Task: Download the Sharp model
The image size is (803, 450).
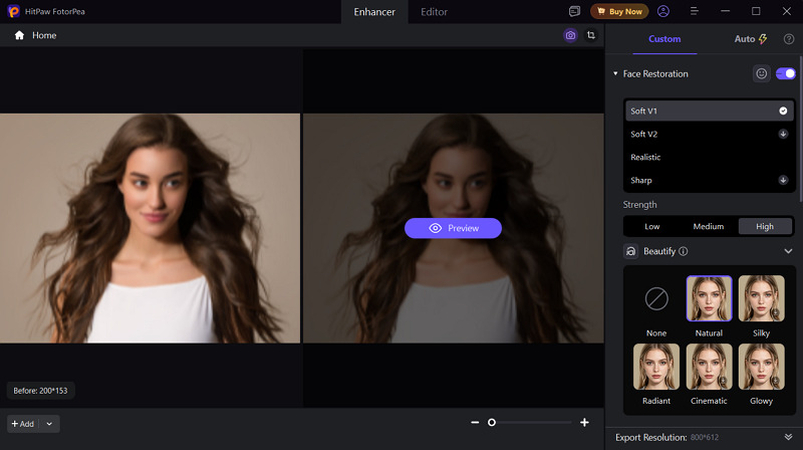Action: (783, 180)
